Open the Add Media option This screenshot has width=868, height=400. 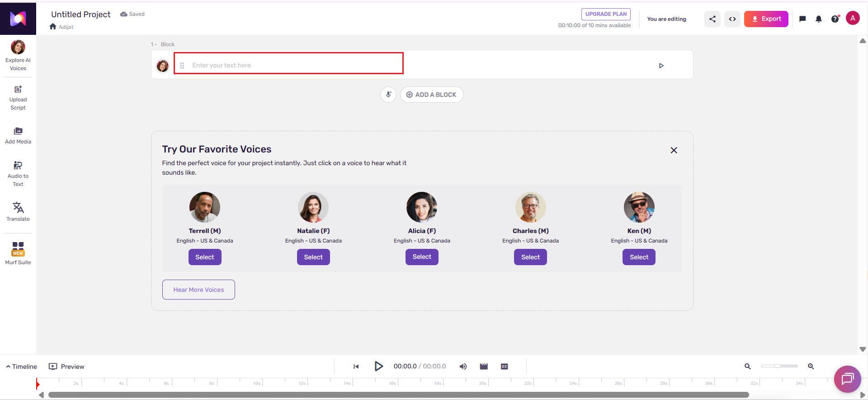(x=18, y=136)
